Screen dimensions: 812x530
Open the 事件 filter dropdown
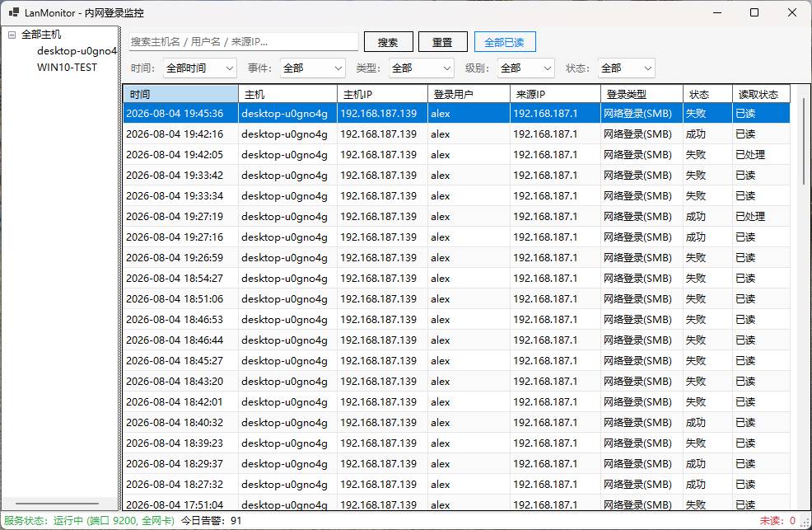click(x=313, y=68)
